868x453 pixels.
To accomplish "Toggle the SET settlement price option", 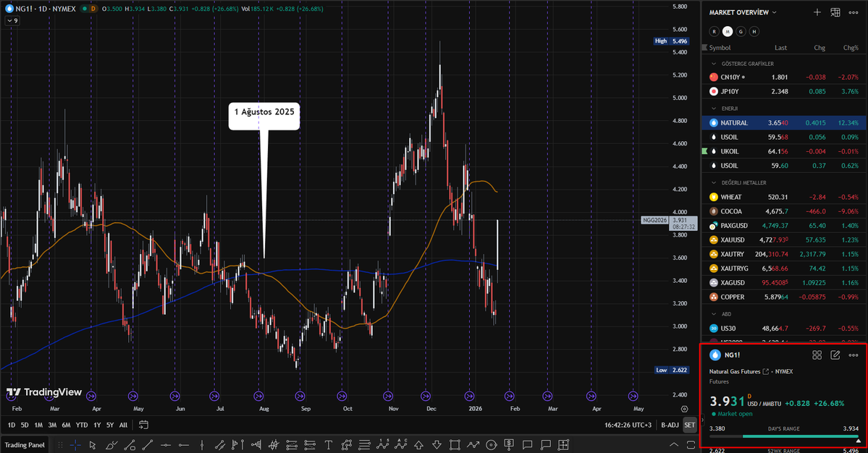I will point(689,425).
